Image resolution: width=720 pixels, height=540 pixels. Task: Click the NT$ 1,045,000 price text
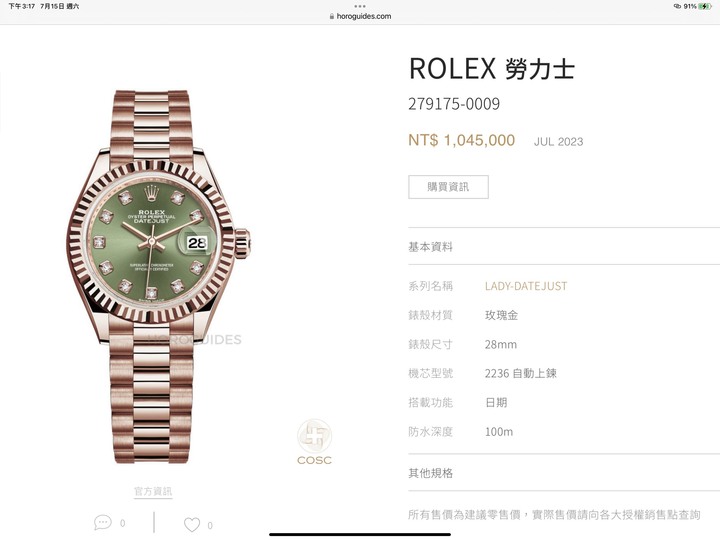461,140
